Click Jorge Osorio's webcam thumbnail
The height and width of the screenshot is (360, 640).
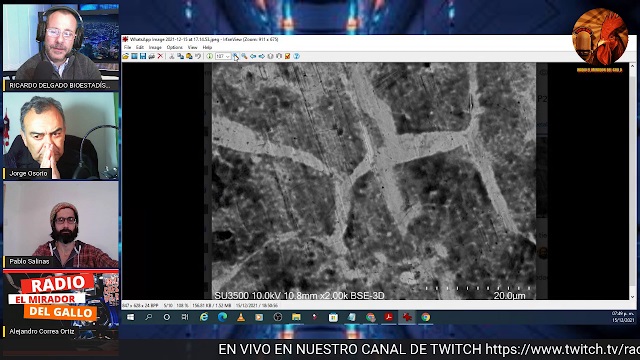coord(61,136)
